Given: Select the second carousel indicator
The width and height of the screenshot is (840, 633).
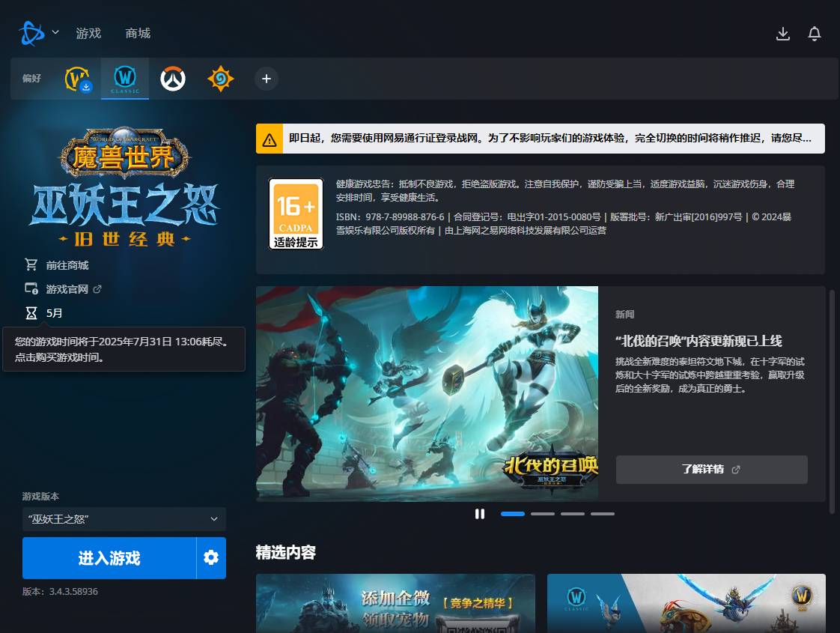Looking at the screenshot, I should 543,514.
